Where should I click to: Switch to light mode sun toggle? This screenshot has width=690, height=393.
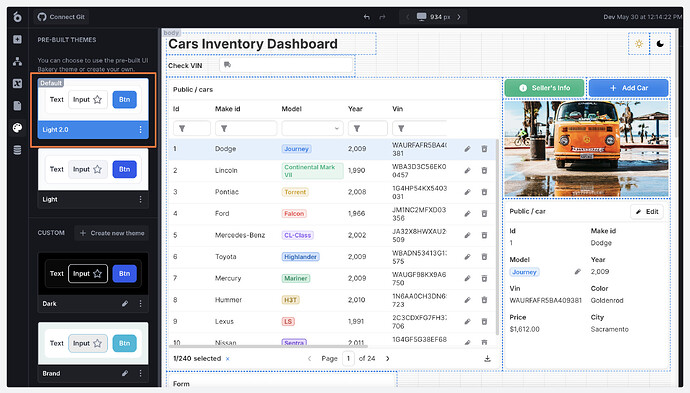(639, 44)
